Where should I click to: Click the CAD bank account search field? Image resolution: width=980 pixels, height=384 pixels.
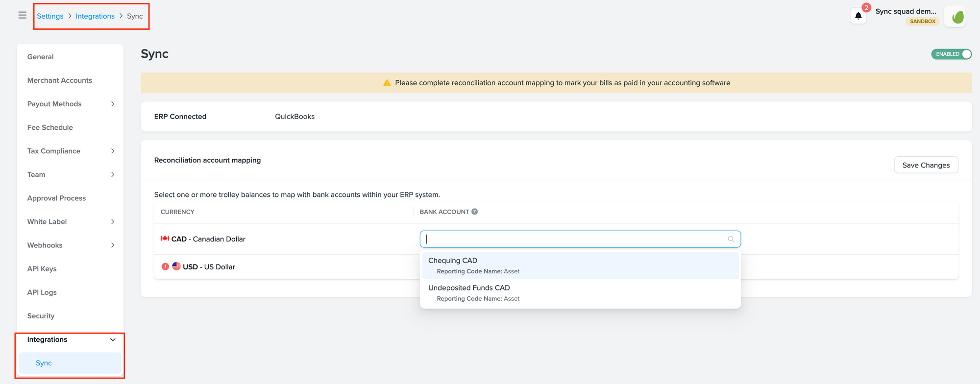tap(573, 239)
